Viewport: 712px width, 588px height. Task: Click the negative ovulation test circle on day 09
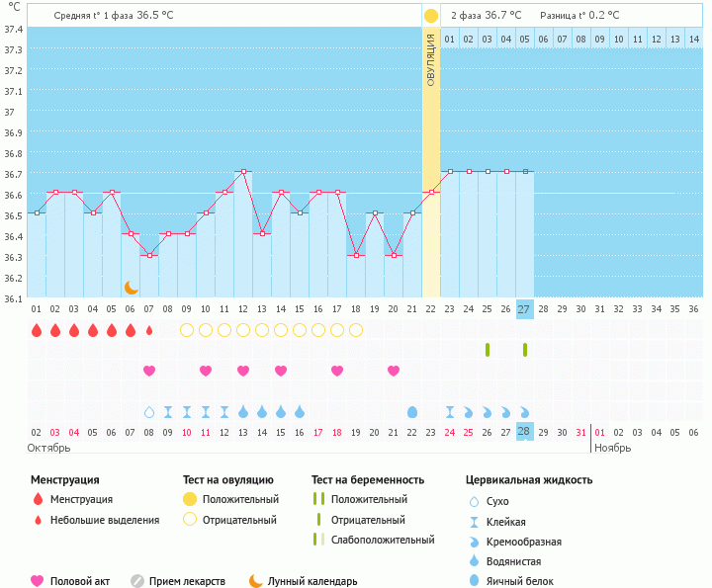187,330
